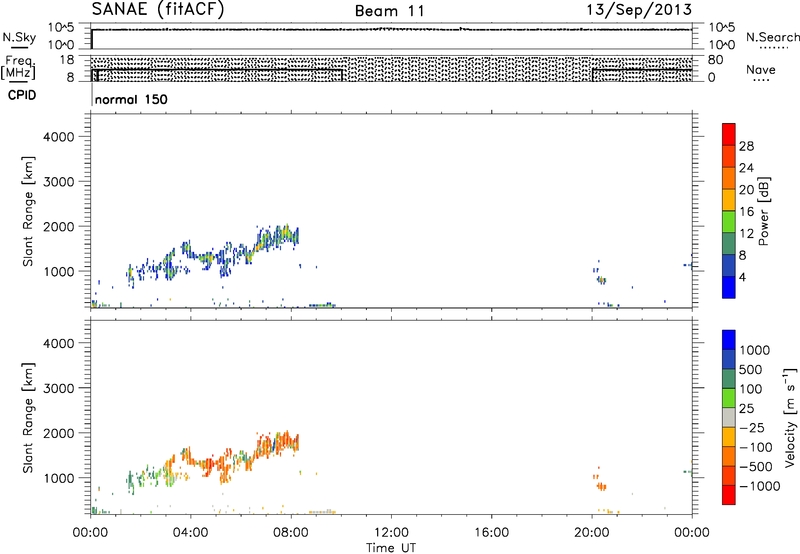This screenshot has height=554, width=800.
Task: Click the 2000 tick in the power panel
Action: 59,226
